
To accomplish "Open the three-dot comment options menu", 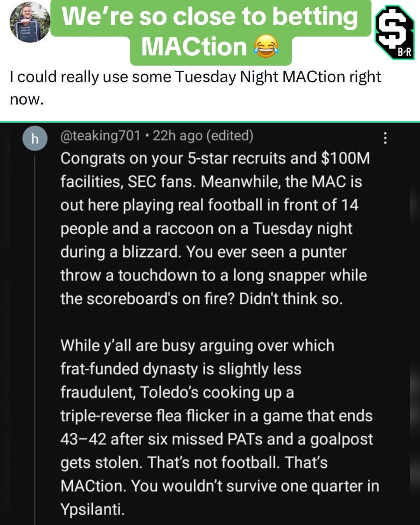I will (x=385, y=138).
